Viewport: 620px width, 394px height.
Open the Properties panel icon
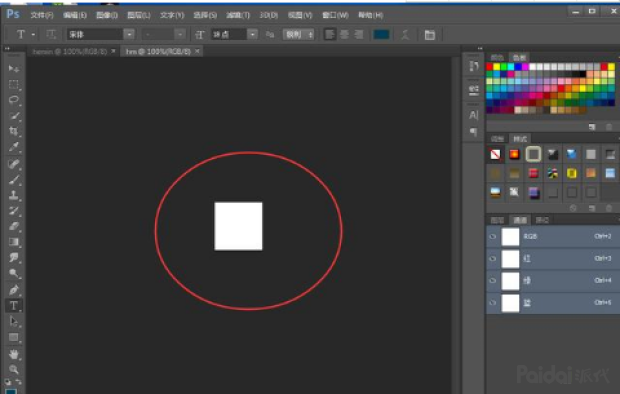point(473,90)
